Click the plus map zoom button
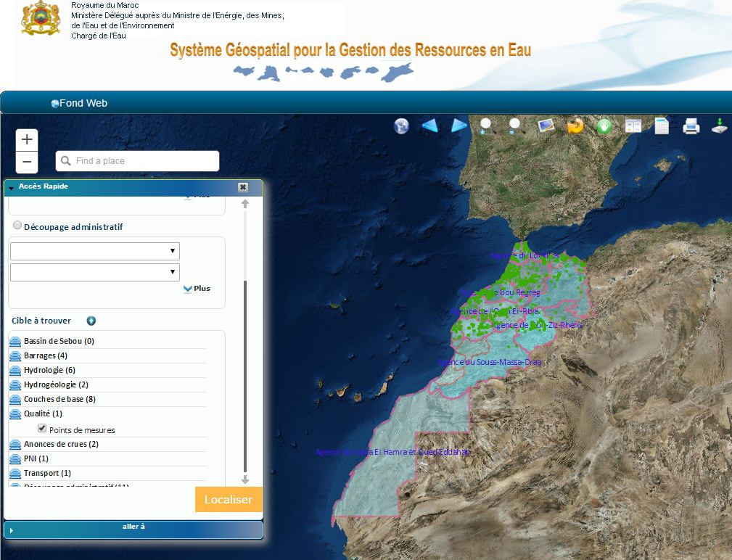The height and width of the screenshot is (560, 732). pyautogui.click(x=27, y=139)
